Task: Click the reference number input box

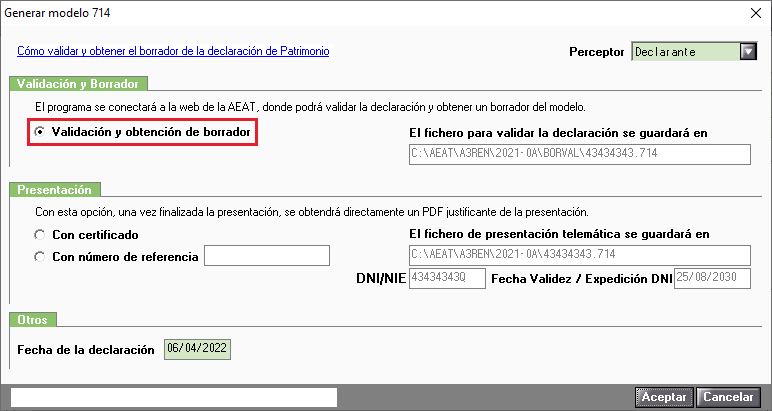Action: pyautogui.click(x=267, y=255)
